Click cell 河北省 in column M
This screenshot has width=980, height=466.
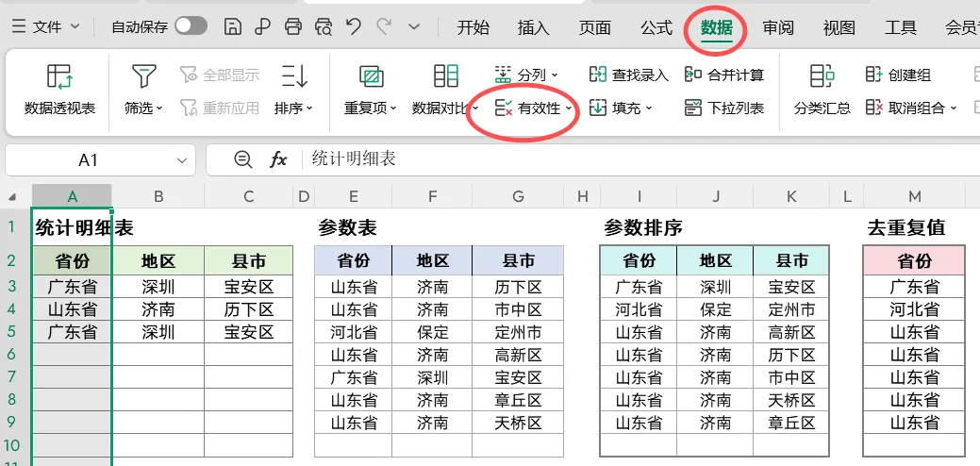coord(914,309)
